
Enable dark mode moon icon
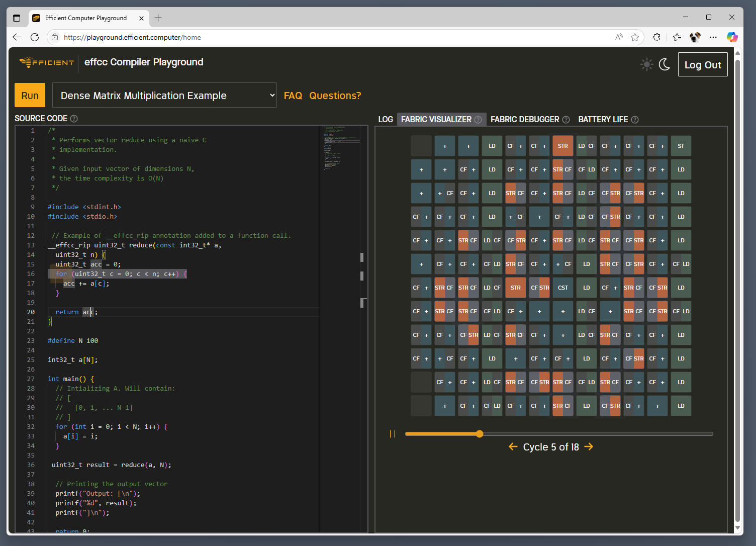pos(665,64)
